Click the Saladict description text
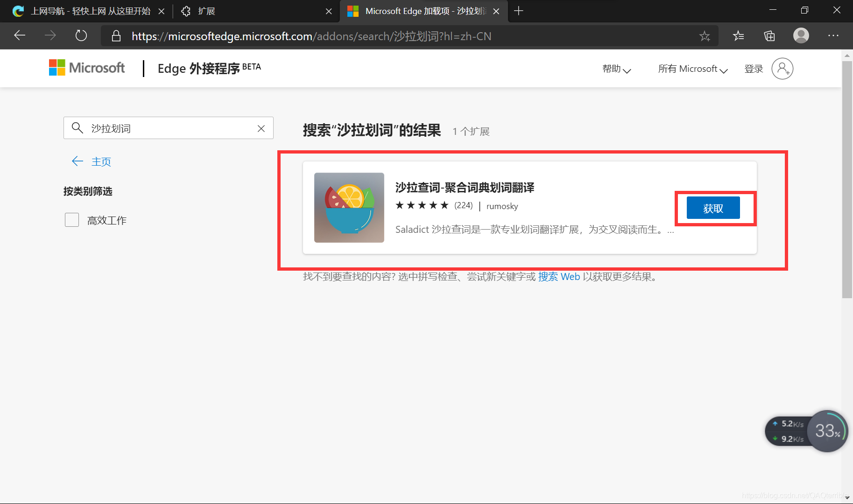This screenshot has height=504, width=853. (535, 230)
